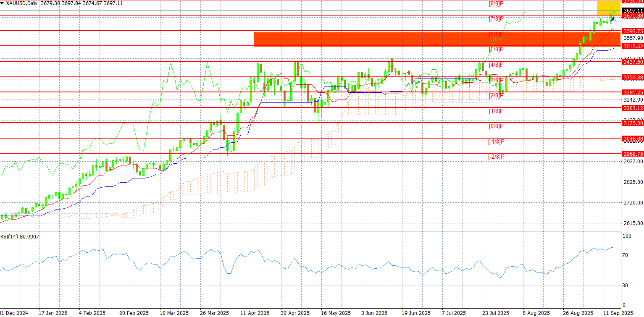The width and height of the screenshot is (644, 317).
Task: Click the RSI(14) 80.9907 indicator label
Action: (20, 237)
